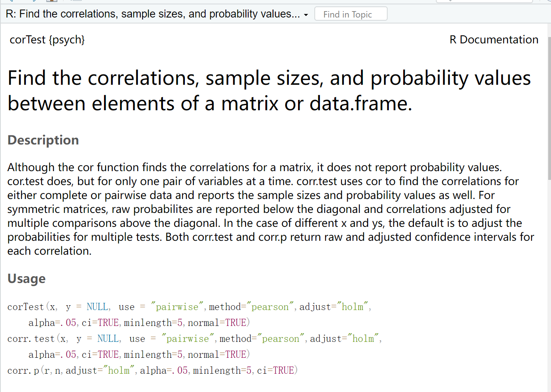
Task: Click '"pearson"' in the corTest usage line
Action: 270,307
